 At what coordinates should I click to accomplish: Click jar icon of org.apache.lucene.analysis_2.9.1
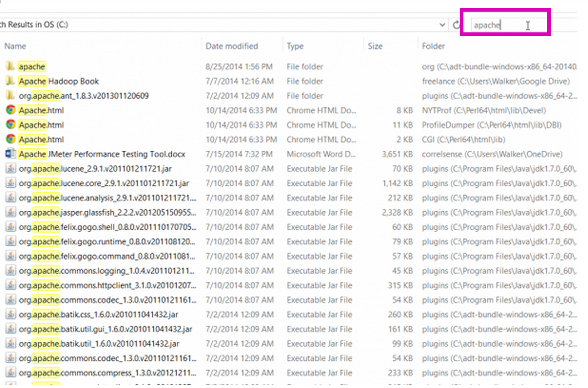pos(11,198)
